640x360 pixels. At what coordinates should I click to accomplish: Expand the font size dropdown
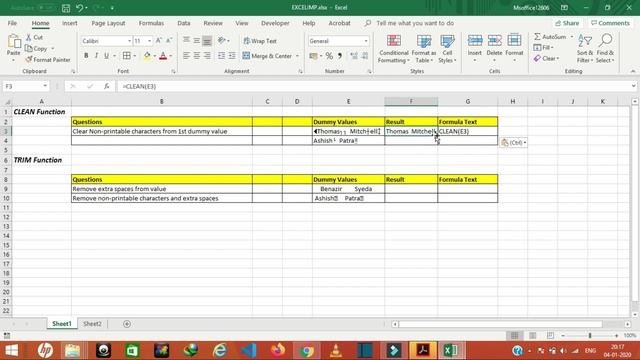pos(149,41)
